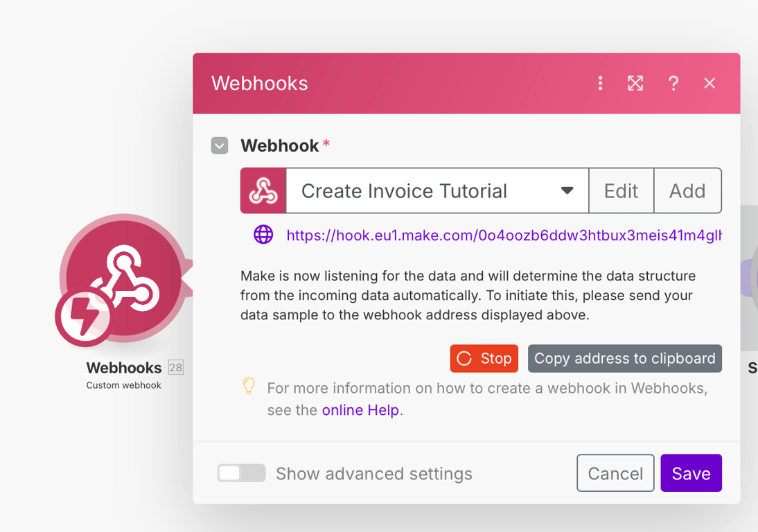The height and width of the screenshot is (532, 758).
Task: Click the module number 28 badge
Action: click(x=175, y=368)
